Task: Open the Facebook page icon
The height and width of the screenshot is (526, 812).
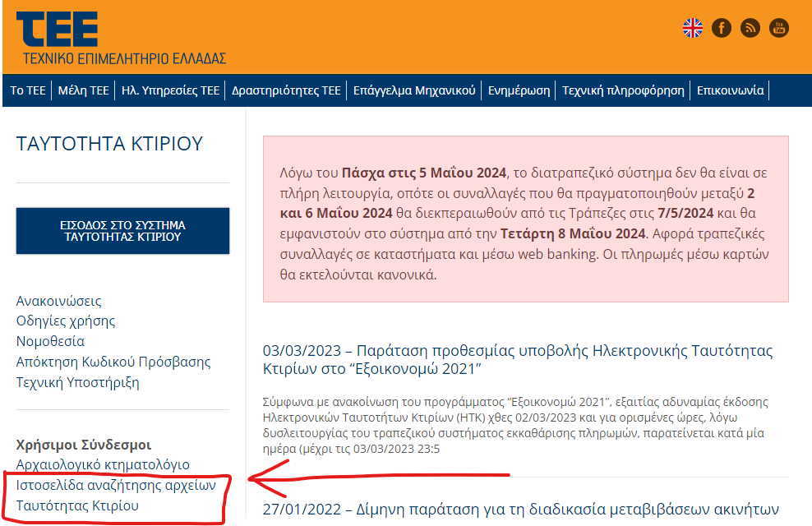Action: (722, 28)
